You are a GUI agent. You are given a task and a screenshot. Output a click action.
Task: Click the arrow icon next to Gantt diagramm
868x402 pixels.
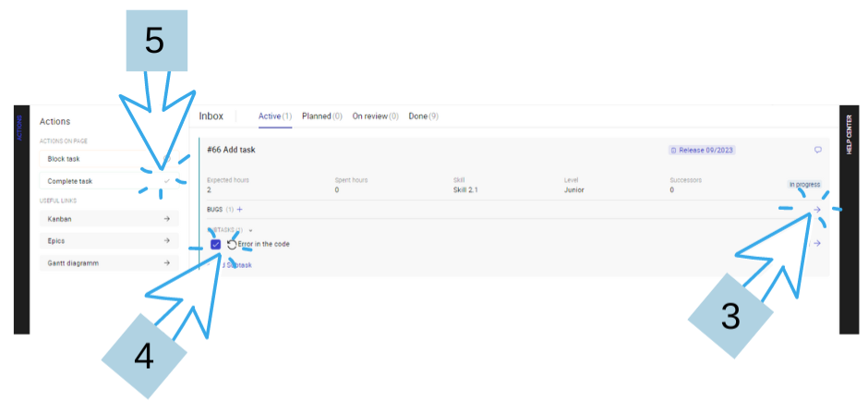(x=166, y=263)
